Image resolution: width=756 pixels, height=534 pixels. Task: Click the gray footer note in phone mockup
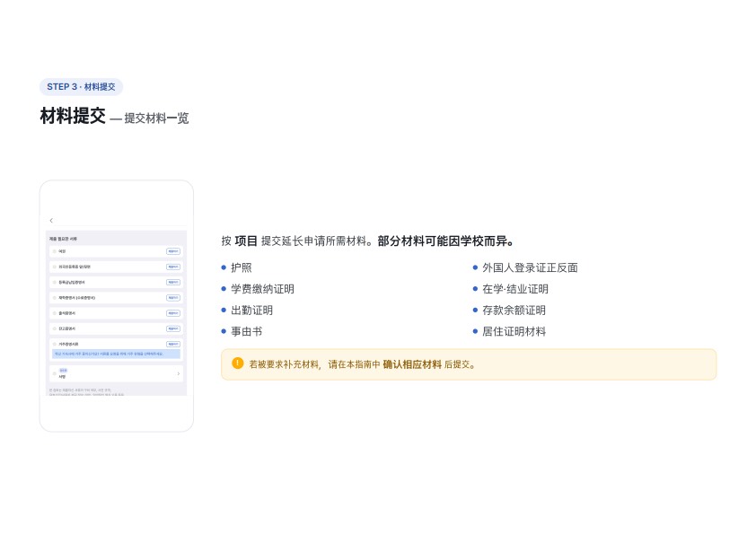pyautogui.click(x=87, y=392)
